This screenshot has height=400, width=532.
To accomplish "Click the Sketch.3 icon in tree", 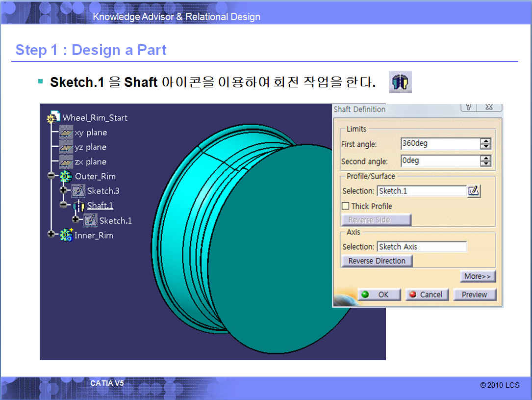I will [x=78, y=191].
